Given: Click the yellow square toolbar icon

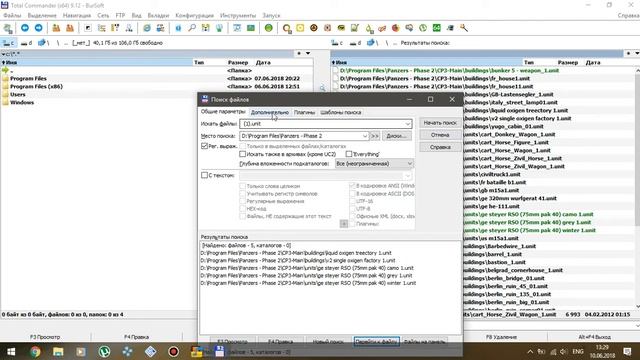Looking at the screenshot, I should coord(300,28).
